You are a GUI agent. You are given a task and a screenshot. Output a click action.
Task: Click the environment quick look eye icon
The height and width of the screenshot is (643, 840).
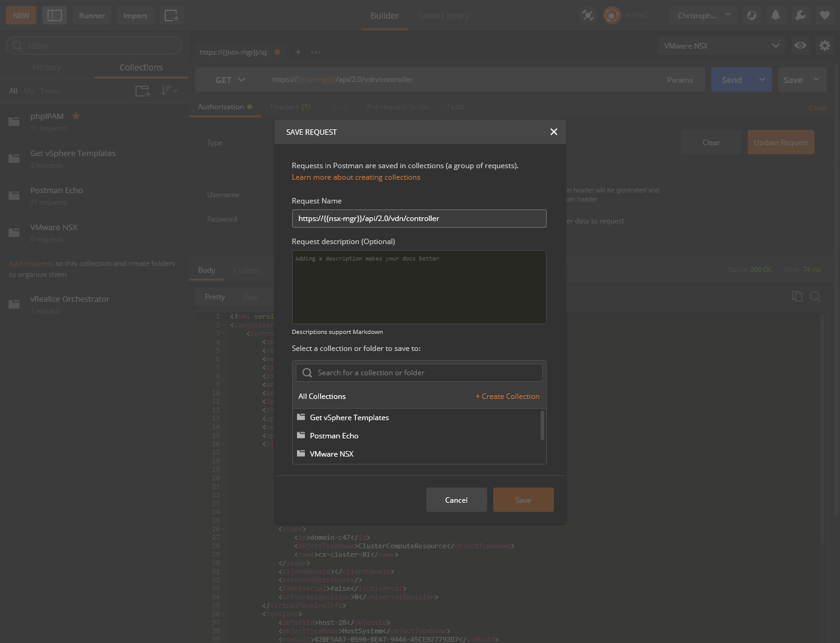click(x=801, y=46)
